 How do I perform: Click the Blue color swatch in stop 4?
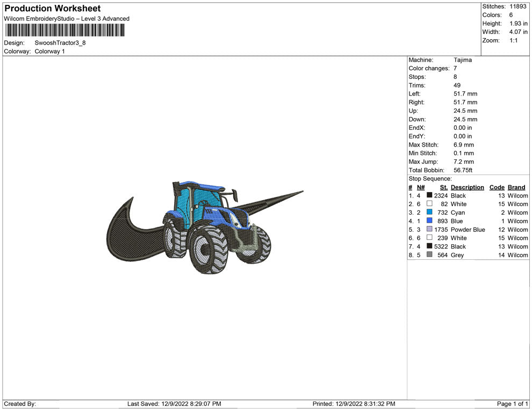click(x=429, y=221)
